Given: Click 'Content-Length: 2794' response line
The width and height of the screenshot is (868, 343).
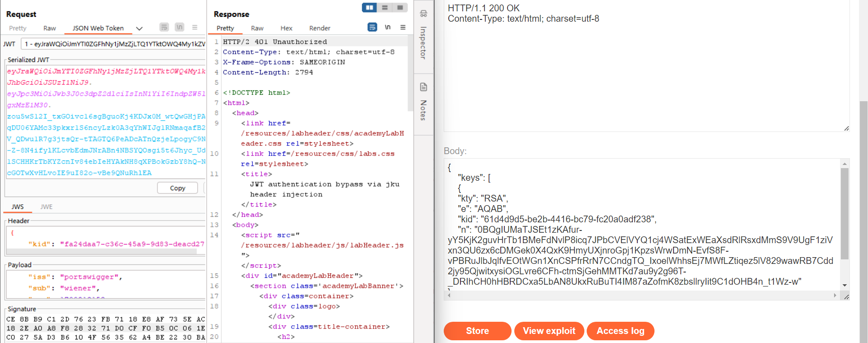Looking at the screenshot, I should pyautogui.click(x=268, y=72).
